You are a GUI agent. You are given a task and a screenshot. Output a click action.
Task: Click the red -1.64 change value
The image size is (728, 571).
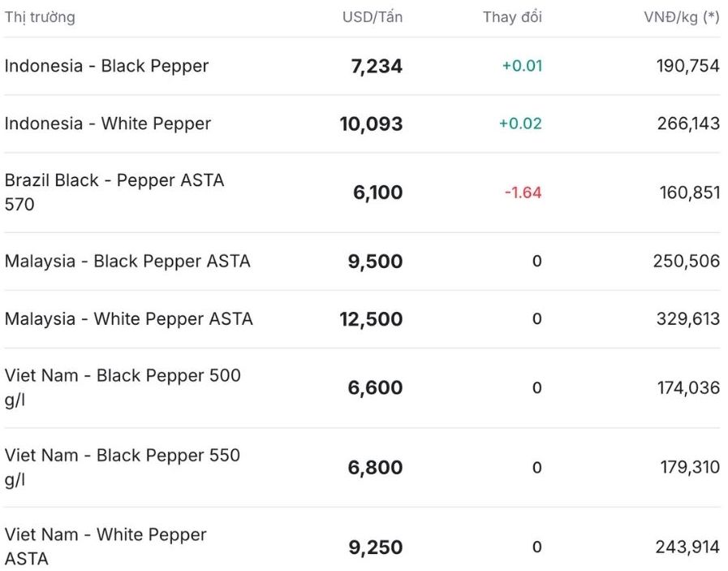(x=523, y=192)
